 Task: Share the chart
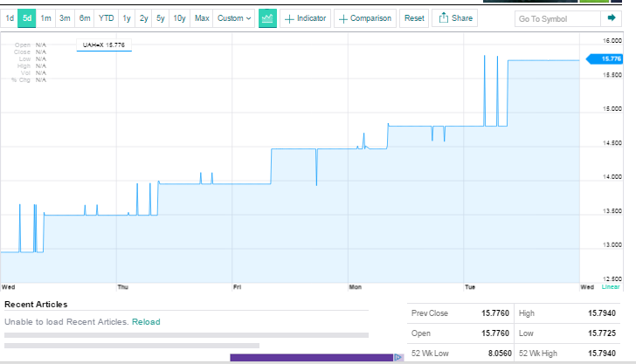click(455, 18)
